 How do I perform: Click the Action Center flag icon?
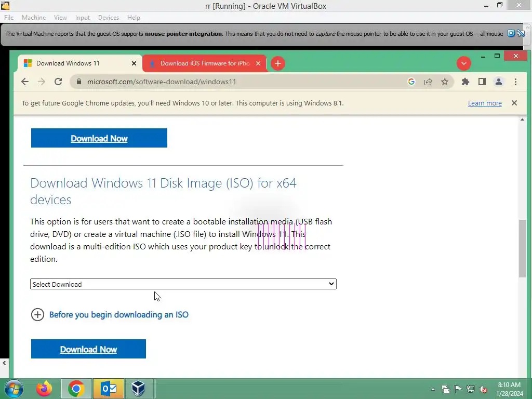[458, 389]
